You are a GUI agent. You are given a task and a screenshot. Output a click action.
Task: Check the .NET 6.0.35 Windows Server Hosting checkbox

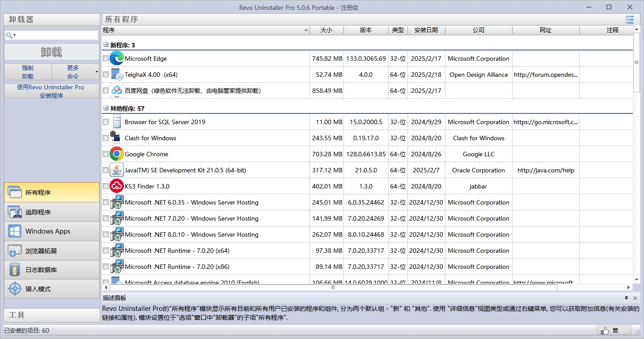tap(106, 202)
